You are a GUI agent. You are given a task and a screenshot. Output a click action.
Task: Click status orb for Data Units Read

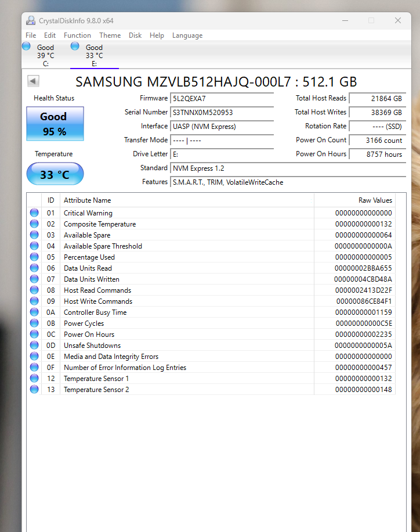click(x=34, y=268)
